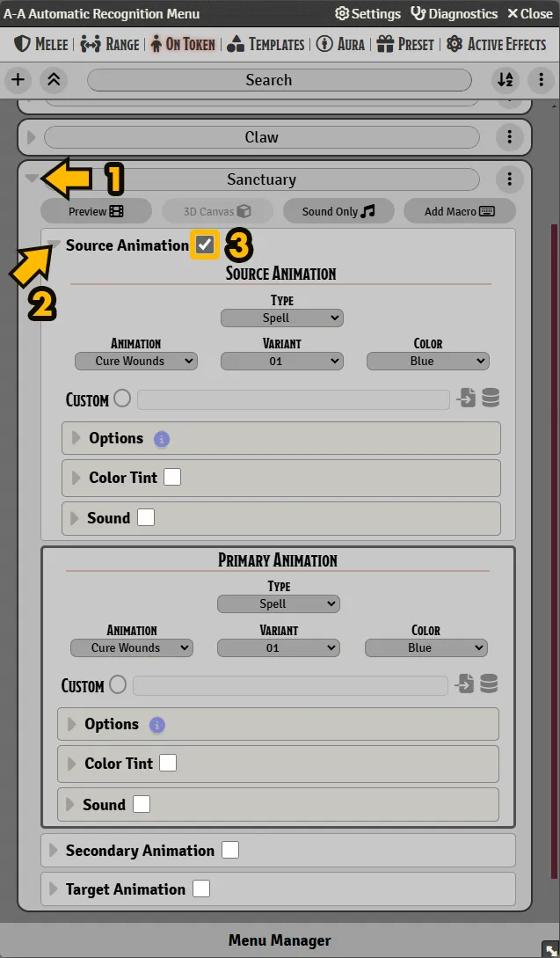Image resolution: width=560 pixels, height=958 pixels.
Task: Close the Automatic Recognition Menu
Action: [x=530, y=13]
